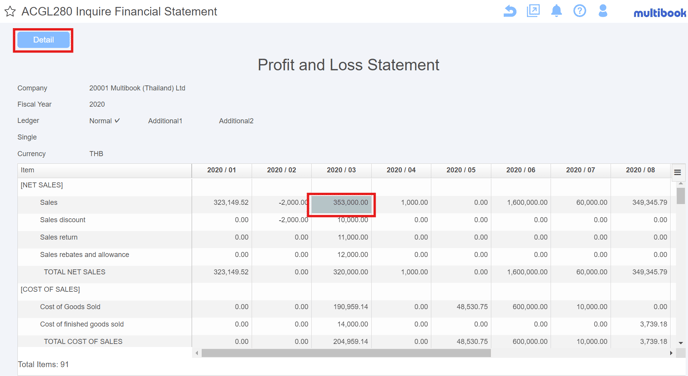Open the grid column menu icon
688x376 pixels.
tap(677, 172)
